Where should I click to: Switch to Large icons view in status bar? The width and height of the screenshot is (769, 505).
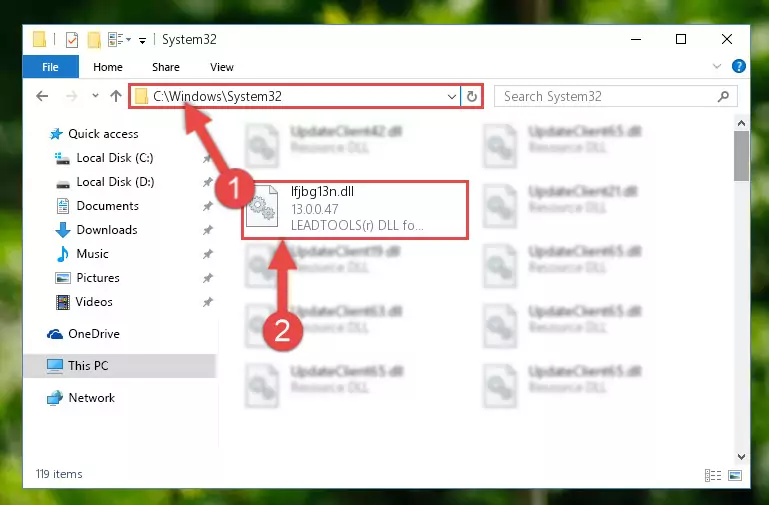tap(735, 475)
